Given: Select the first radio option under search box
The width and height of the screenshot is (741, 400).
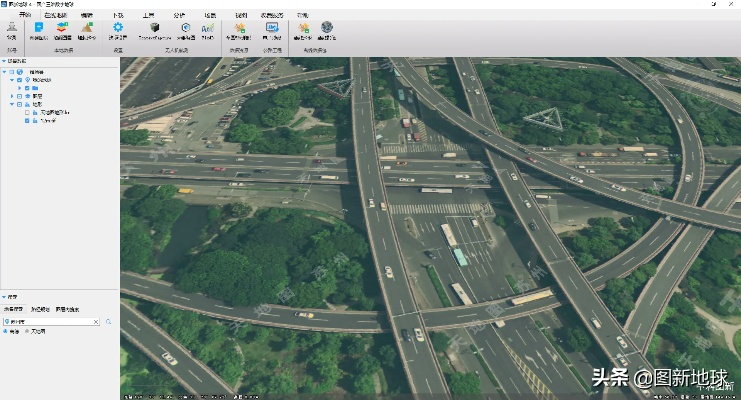Looking at the screenshot, I should click(5, 331).
